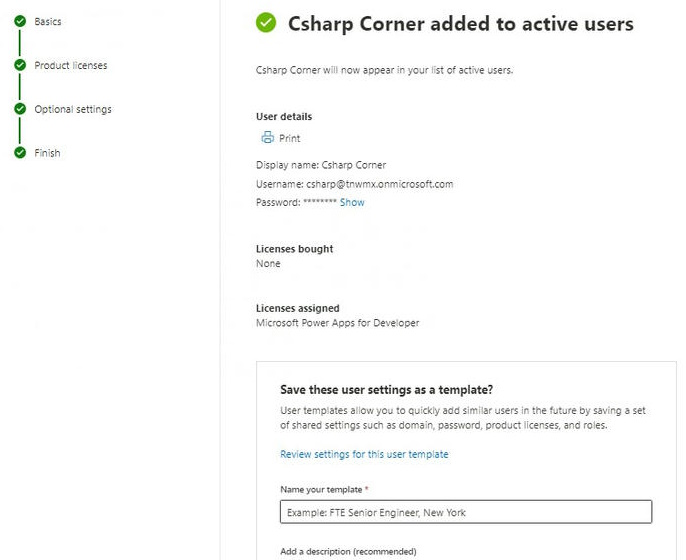This screenshot has height=560, width=686.
Task: Click the masked password asterisks
Action: (320, 202)
